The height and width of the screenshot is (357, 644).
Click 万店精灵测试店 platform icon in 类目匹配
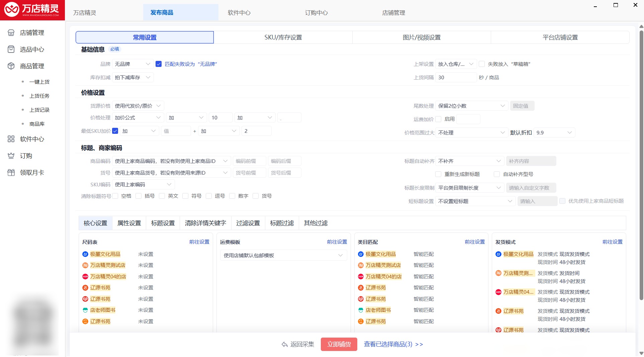(x=361, y=265)
